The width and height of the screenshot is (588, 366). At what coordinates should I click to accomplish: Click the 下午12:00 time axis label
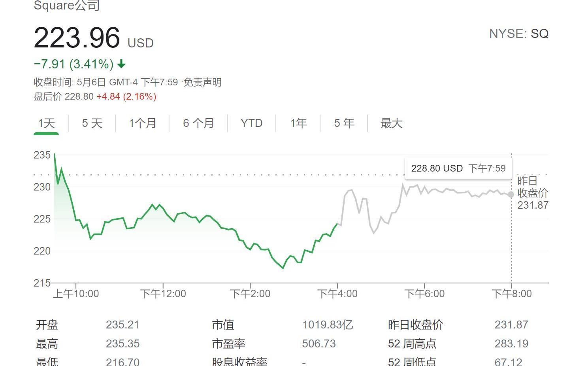(163, 294)
